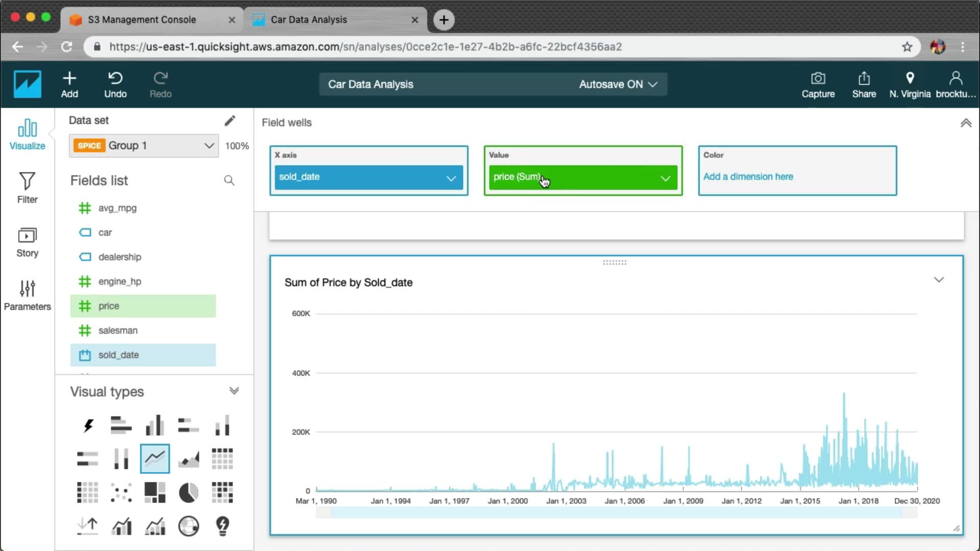Viewport: 980px width, 551px height.
Task: Expand the price (Sum) value dropdown
Action: (x=665, y=178)
